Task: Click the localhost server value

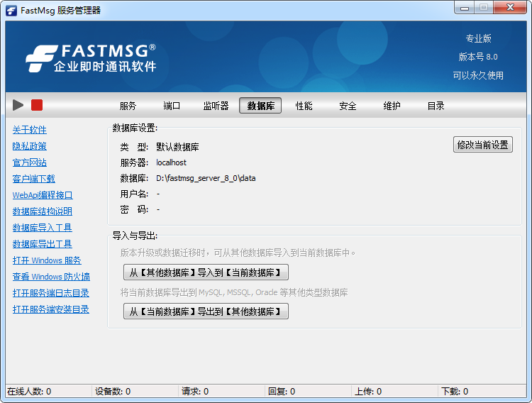Action: (x=171, y=162)
